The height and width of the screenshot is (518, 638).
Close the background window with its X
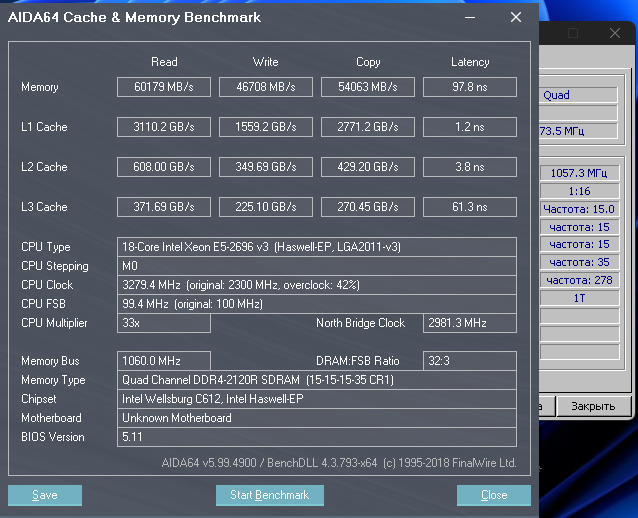615,33
